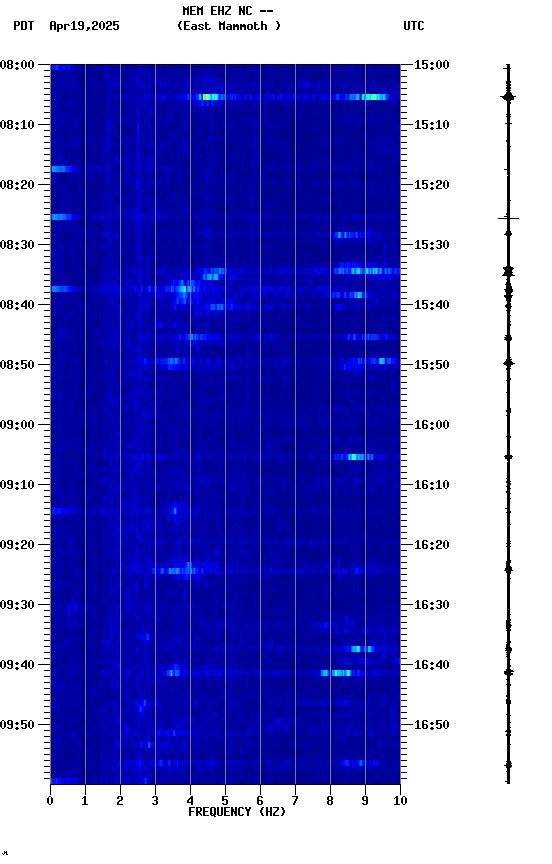This screenshot has width=552, height=864.
Task: Click the frequency axis tick label 7
Action: [x=295, y=801]
